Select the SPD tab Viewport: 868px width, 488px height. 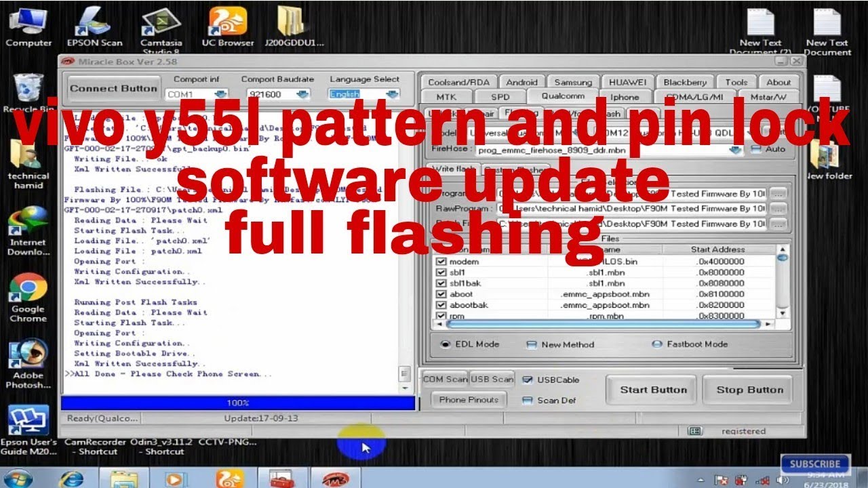pyautogui.click(x=500, y=97)
